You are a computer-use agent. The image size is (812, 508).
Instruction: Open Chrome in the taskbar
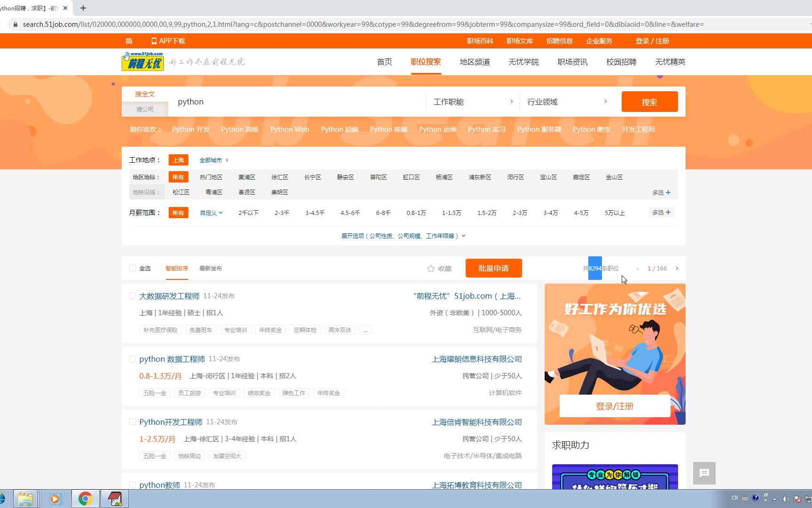tap(85, 499)
